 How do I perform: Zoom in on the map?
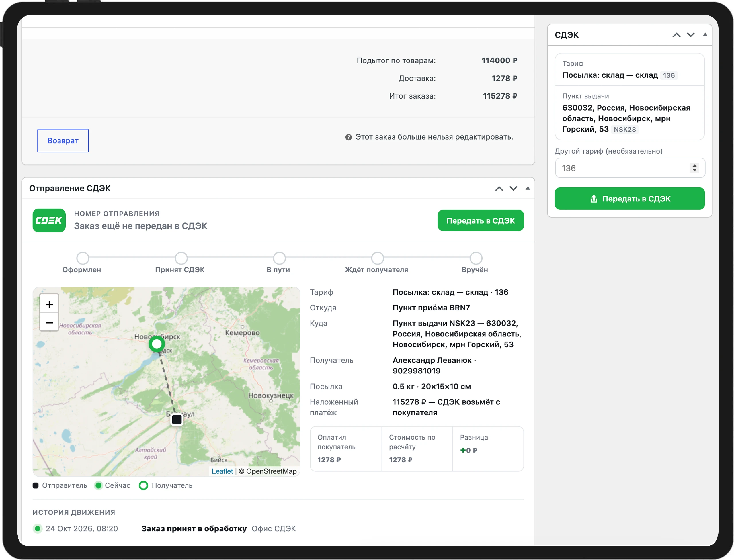(49, 304)
